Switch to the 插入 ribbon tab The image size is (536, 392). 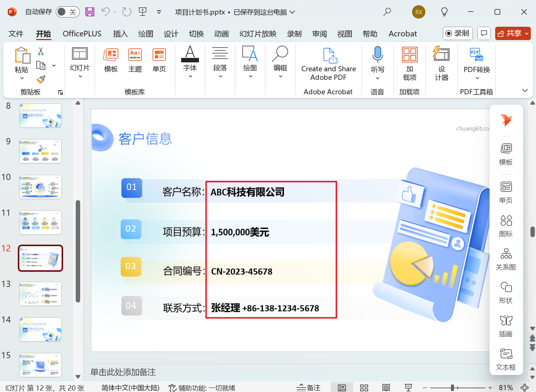pos(120,33)
